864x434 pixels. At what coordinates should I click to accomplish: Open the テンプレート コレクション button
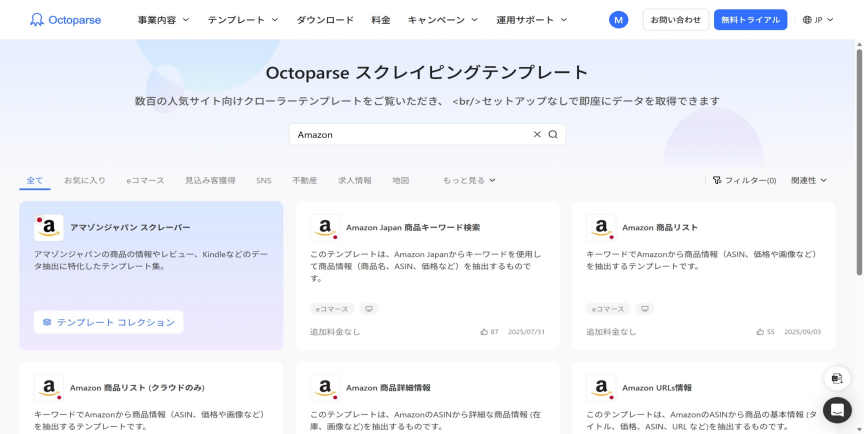pos(108,322)
